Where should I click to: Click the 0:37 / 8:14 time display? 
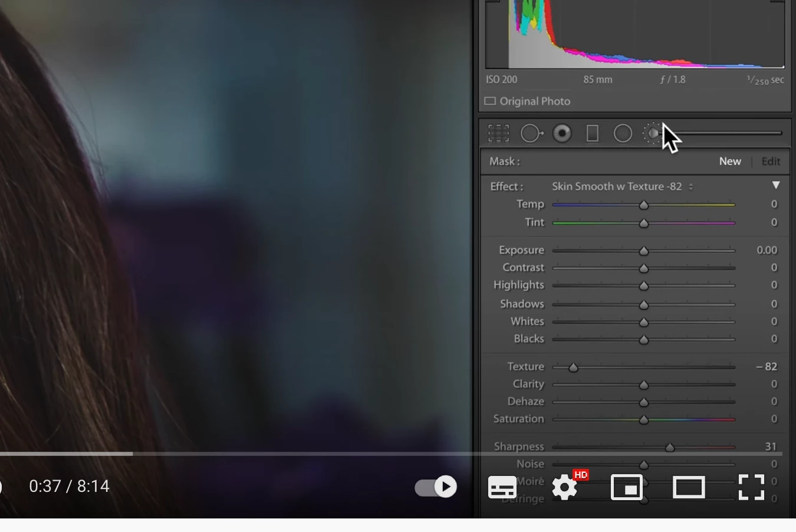tap(70, 487)
